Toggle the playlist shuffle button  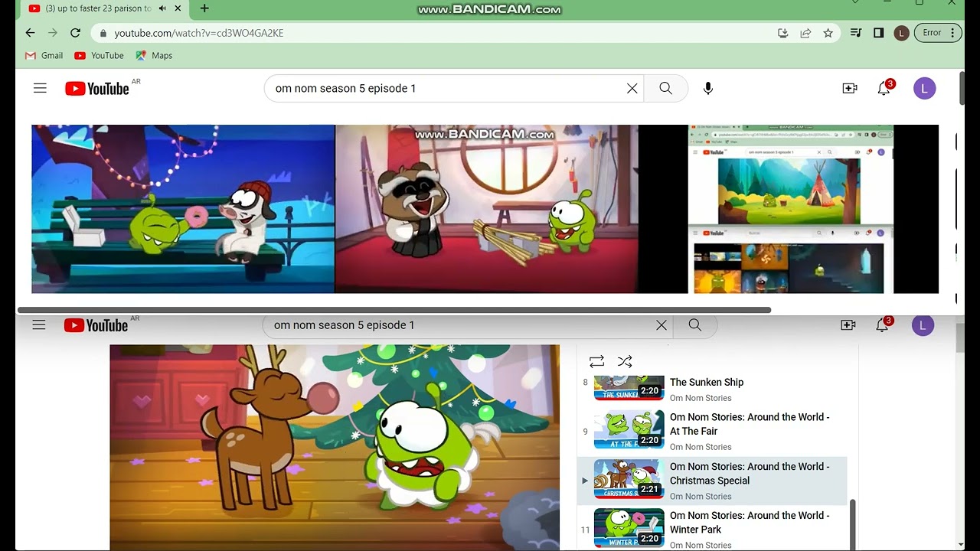625,361
